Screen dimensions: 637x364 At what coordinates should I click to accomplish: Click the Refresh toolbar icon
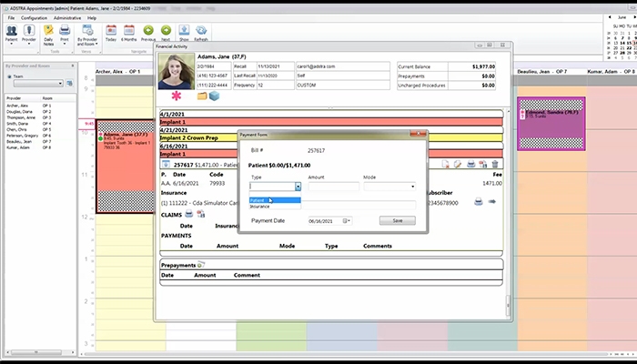click(201, 34)
